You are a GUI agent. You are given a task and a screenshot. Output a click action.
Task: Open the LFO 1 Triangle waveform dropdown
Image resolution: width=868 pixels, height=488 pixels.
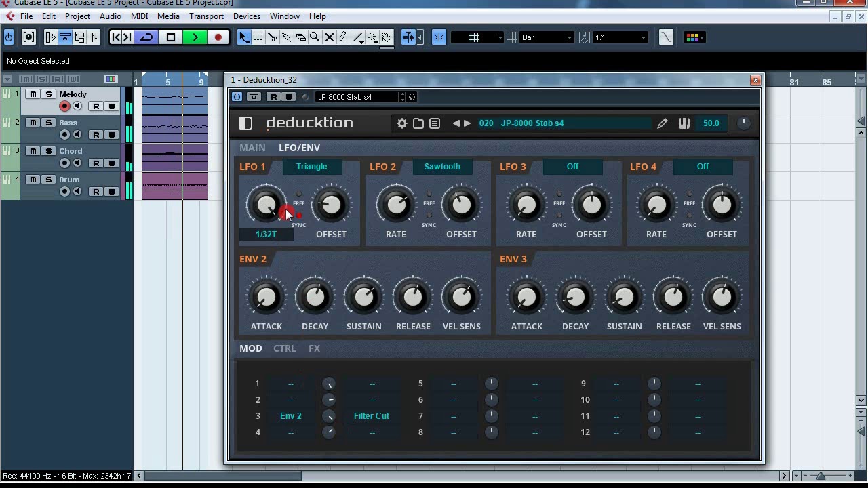(312, 167)
